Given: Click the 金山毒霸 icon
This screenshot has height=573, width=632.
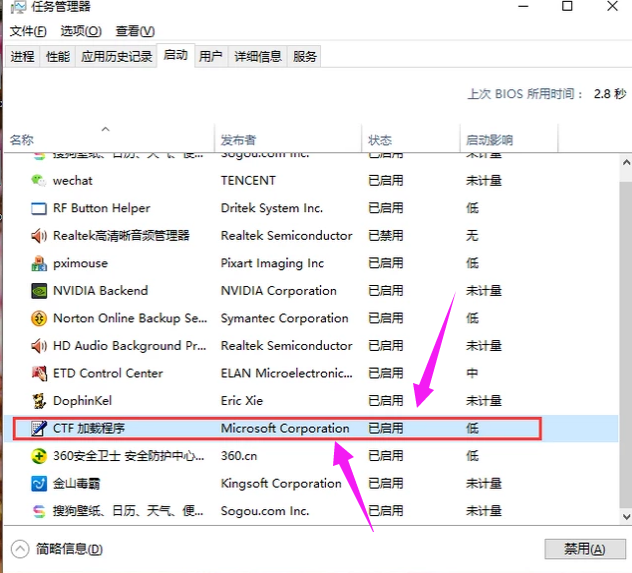Looking at the screenshot, I should [39, 484].
